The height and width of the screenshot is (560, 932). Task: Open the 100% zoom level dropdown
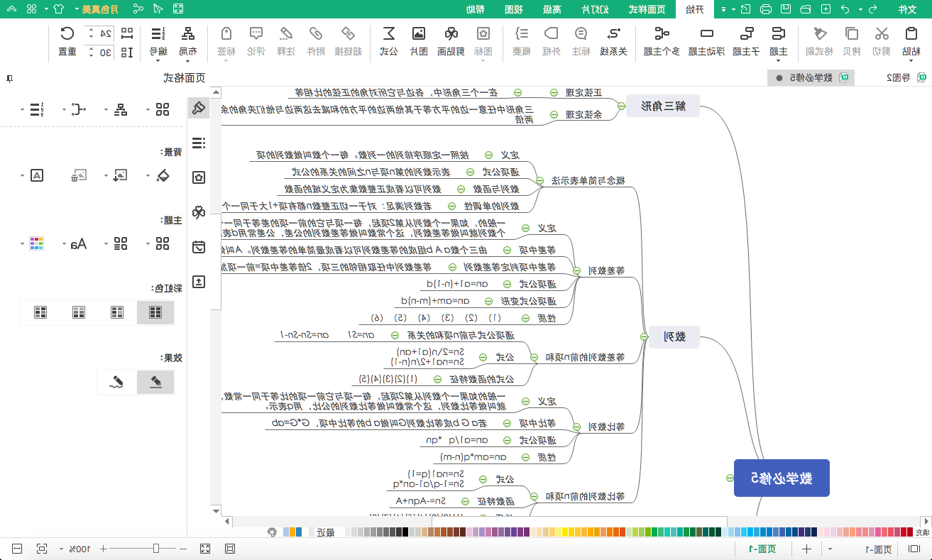tap(62, 549)
